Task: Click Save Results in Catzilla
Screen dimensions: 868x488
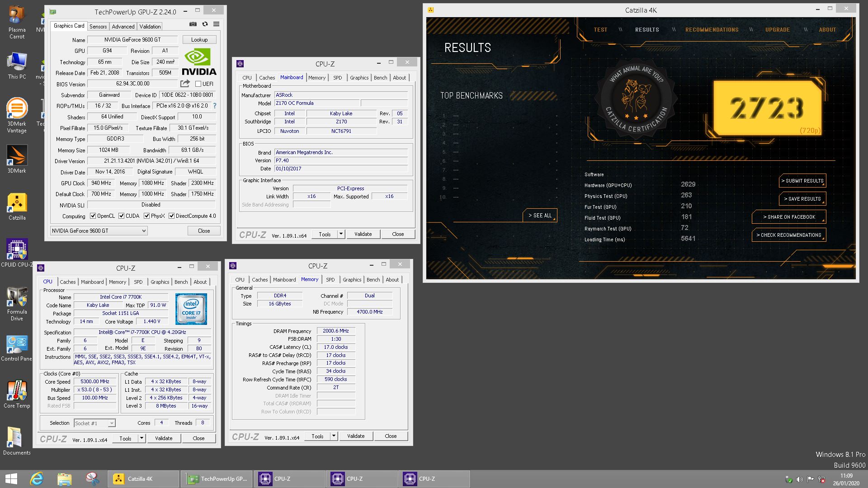Action: (x=802, y=199)
